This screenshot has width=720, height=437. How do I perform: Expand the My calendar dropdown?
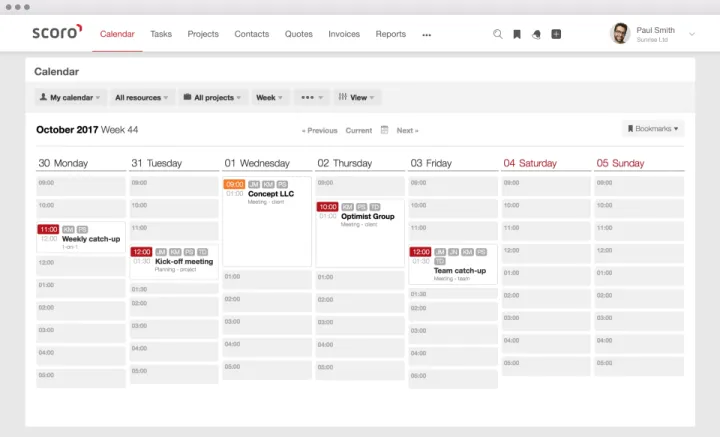[x=69, y=98]
